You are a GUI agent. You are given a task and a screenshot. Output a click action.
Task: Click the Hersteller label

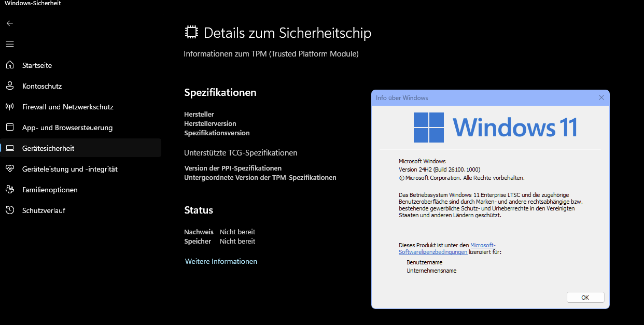pos(199,114)
